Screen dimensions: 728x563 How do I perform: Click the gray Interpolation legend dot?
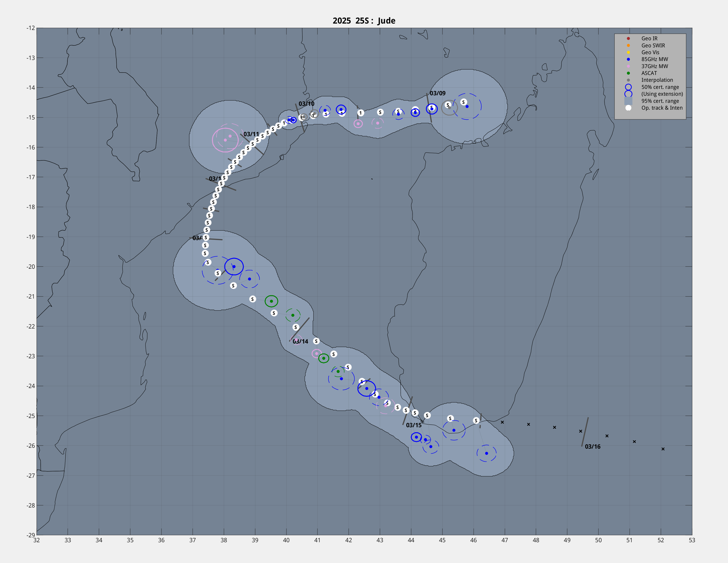click(x=628, y=80)
